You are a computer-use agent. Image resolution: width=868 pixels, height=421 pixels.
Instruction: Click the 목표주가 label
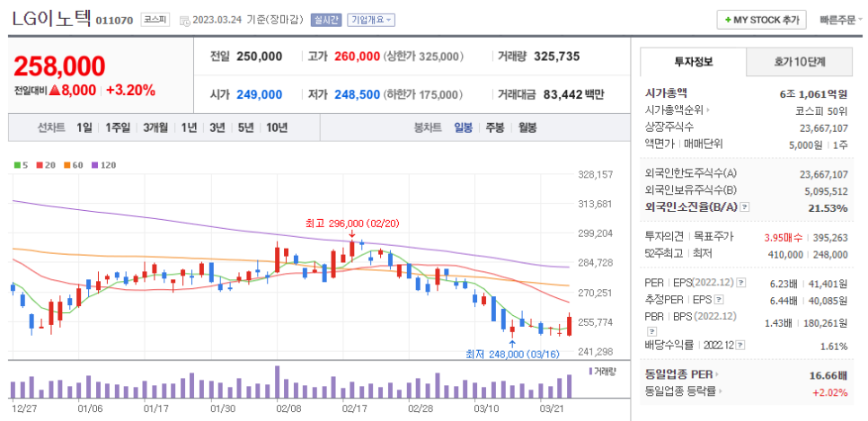[713, 237]
